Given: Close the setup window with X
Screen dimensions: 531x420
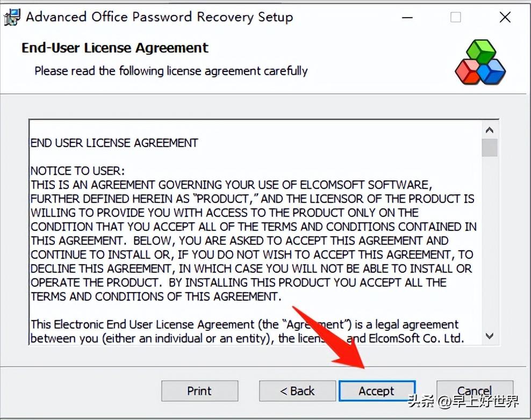Looking at the screenshot, I should 505,17.
